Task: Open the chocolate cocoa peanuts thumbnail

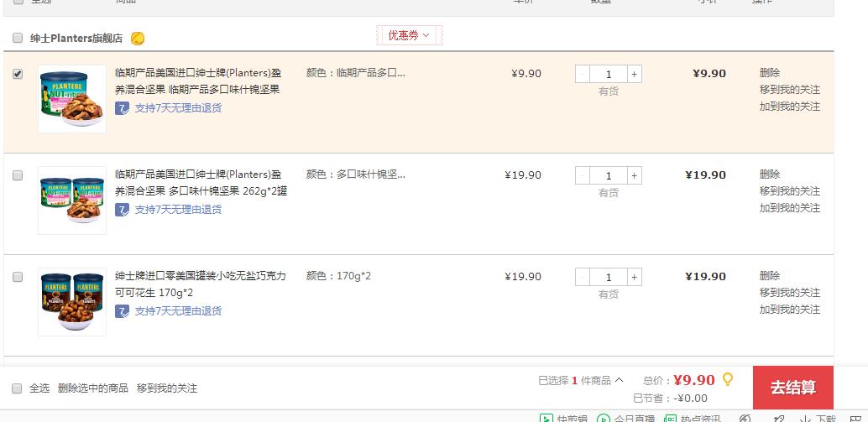Action: tap(72, 302)
